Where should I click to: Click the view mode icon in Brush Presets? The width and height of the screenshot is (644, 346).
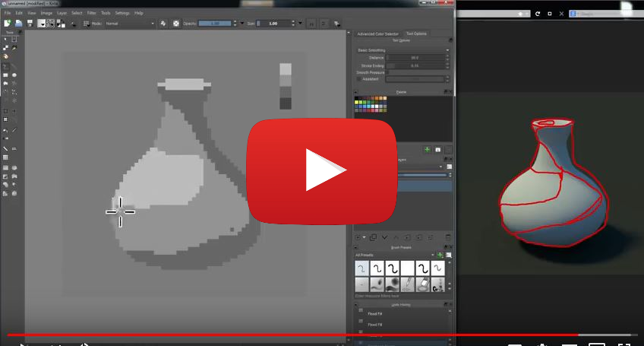449,255
